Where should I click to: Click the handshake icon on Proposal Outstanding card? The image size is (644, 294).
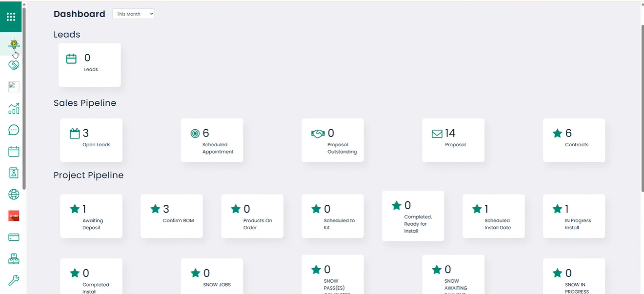pos(318,133)
